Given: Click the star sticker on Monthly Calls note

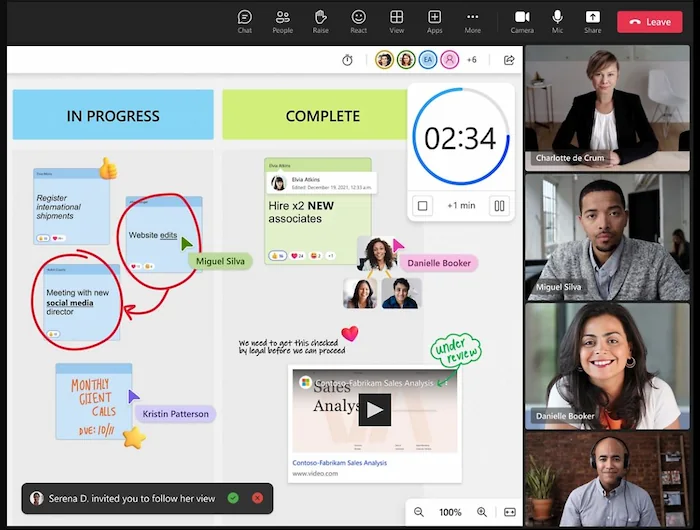Looking at the screenshot, I should (134, 438).
